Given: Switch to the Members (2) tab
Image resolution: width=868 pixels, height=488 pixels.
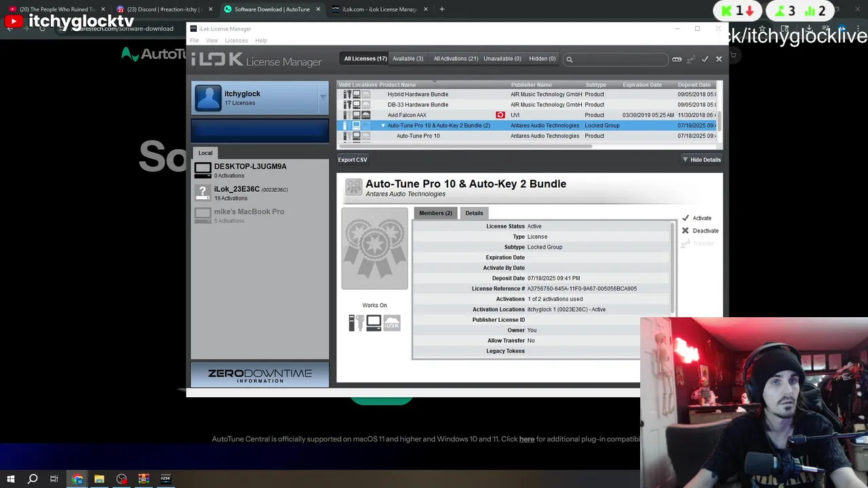Looking at the screenshot, I should 435,213.
